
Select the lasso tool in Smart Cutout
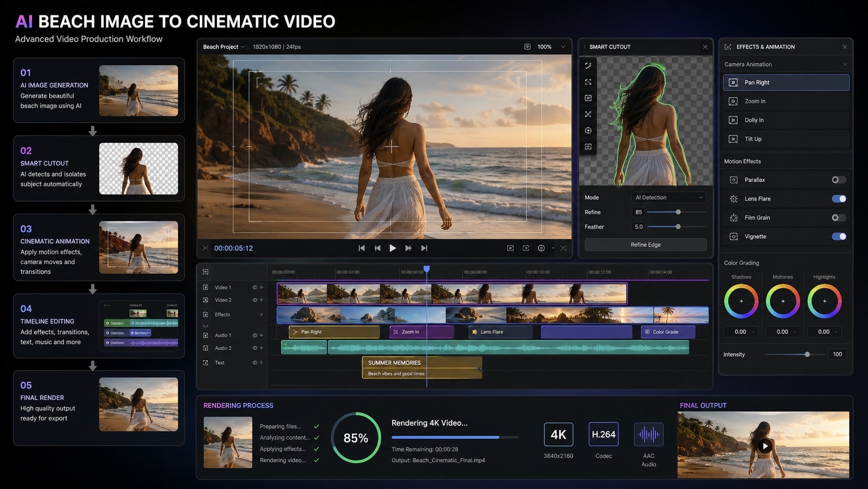point(588,66)
